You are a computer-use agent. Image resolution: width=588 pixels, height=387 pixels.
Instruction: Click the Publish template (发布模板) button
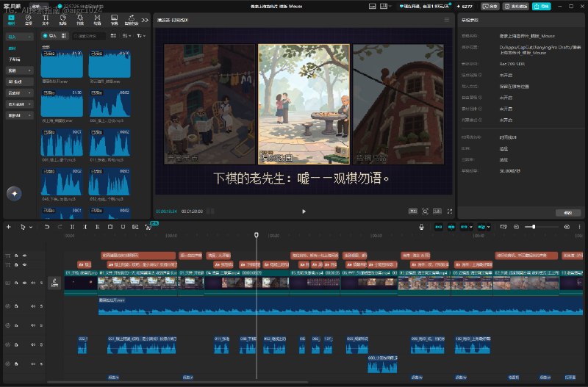(x=516, y=7)
